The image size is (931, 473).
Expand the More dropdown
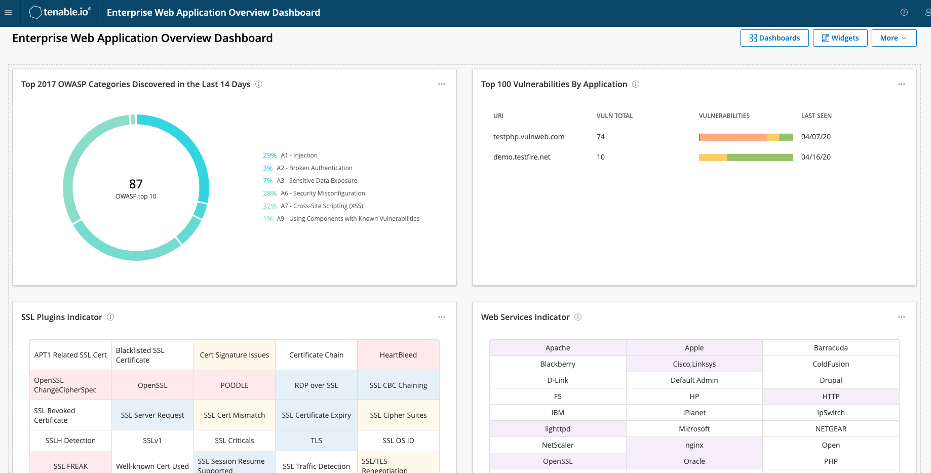[x=894, y=38]
